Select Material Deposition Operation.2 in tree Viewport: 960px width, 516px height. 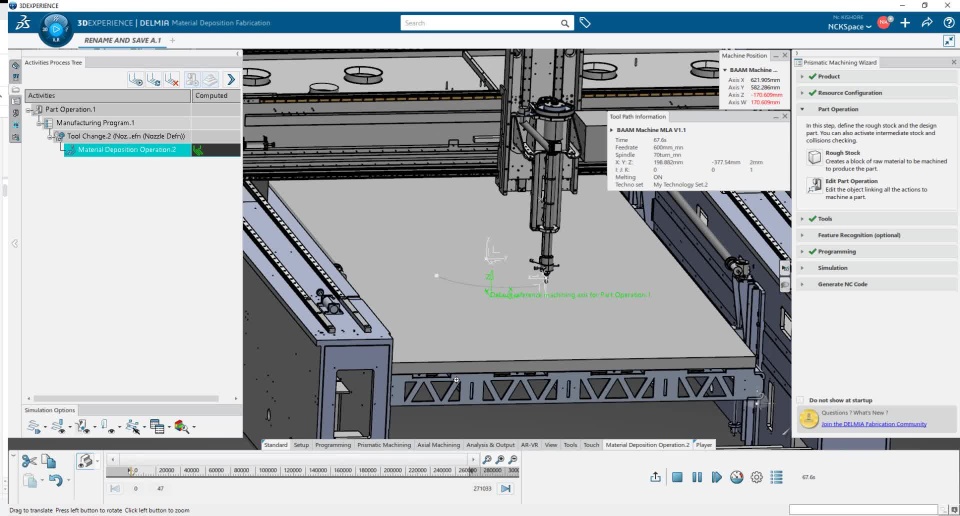pos(127,150)
